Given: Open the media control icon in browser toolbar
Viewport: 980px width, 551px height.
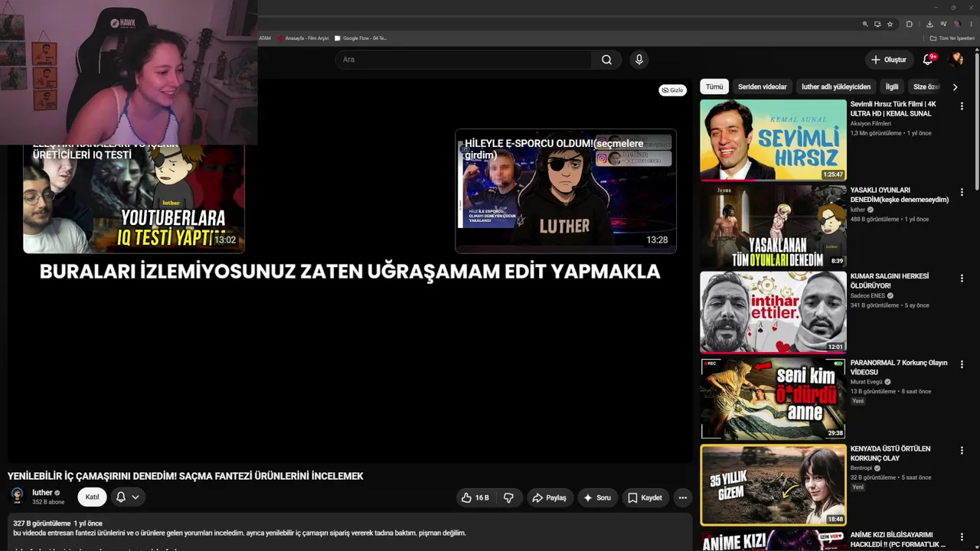Looking at the screenshot, I should pyautogui.click(x=945, y=24).
